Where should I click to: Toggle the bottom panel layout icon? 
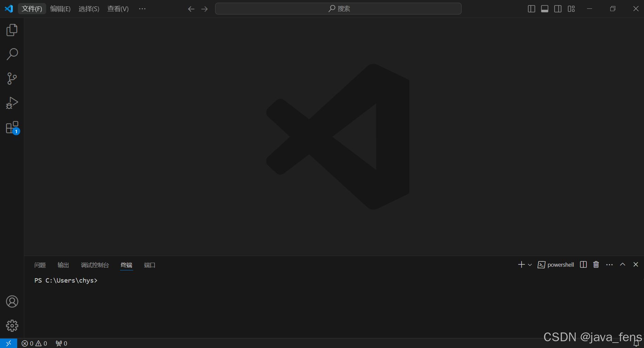[x=545, y=9]
